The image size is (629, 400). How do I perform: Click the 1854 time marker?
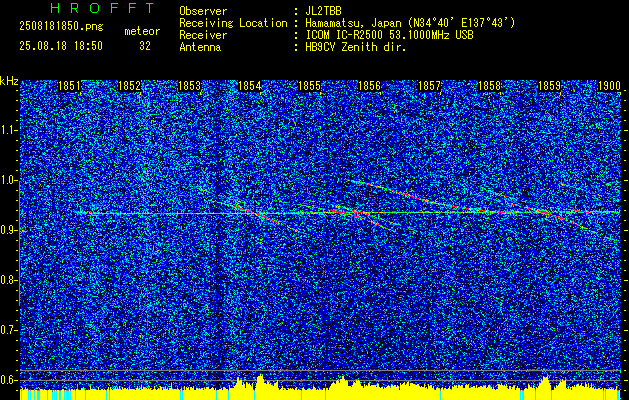pos(250,86)
